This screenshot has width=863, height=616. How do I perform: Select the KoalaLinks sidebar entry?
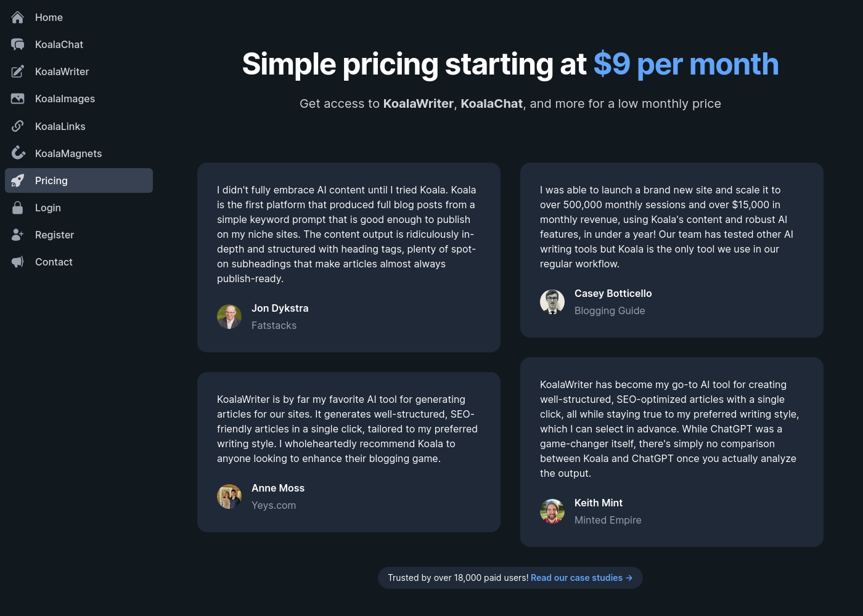79,126
